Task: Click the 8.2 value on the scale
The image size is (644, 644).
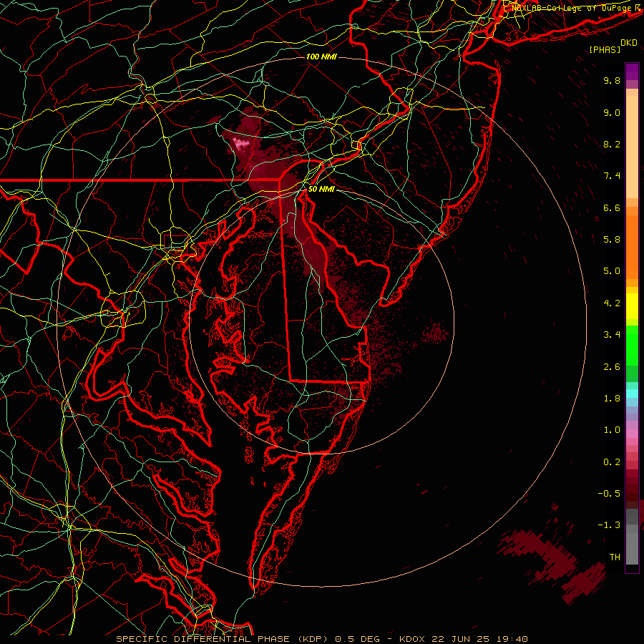Action: pyautogui.click(x=612, y=145)
